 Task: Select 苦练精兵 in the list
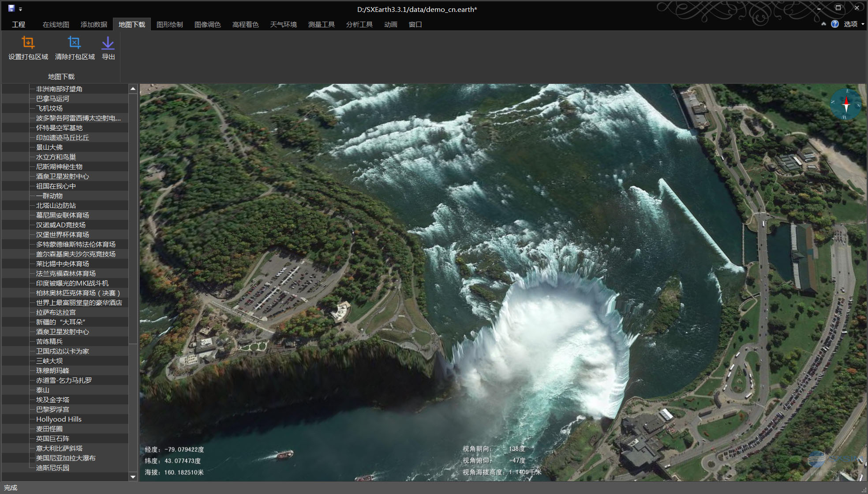coord(49,341)
